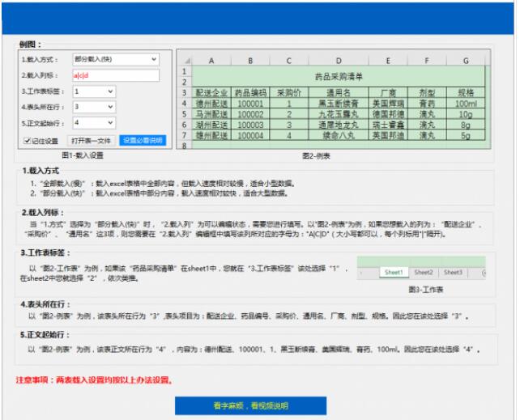This screenshot has height=420, width=520.
Task: Select column header D in example sheet
Action: coord(339,61)
